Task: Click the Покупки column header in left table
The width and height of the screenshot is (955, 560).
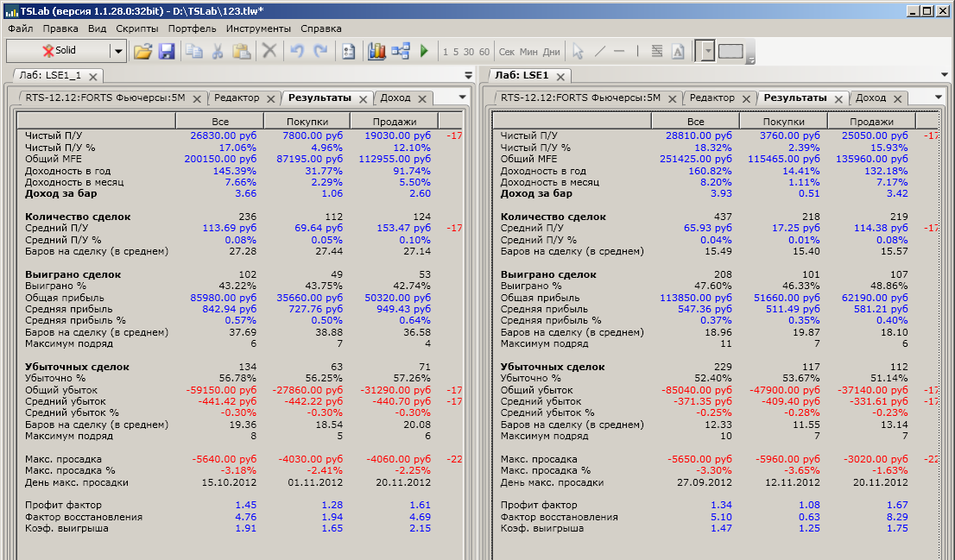Action: [306, 122]
